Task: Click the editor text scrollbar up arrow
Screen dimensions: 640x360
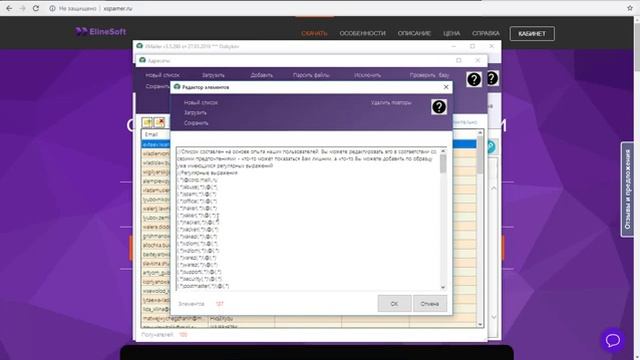Action: point(443,151)
